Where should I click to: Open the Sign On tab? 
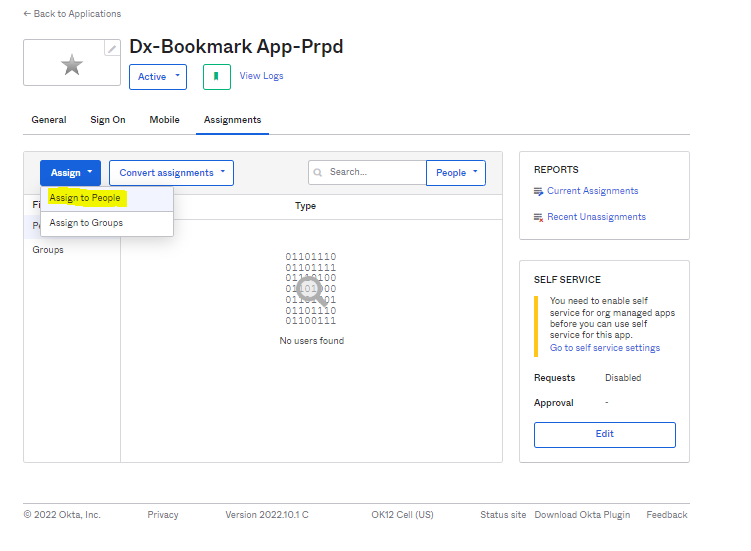pyautogui.click(x=108, y=120)
